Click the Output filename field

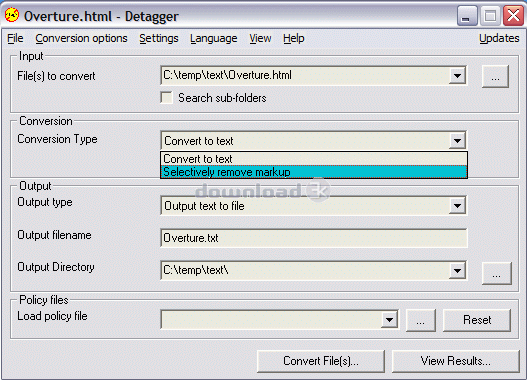coord(314,238)
